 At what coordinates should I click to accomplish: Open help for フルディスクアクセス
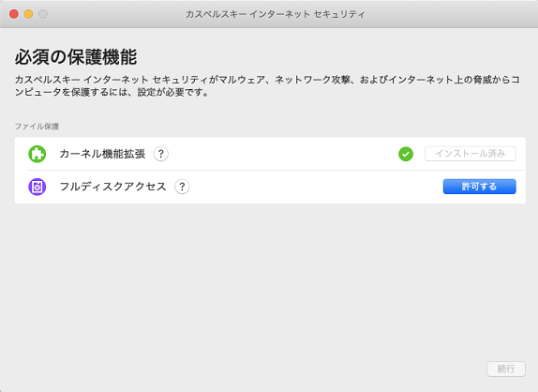point(182,187)
